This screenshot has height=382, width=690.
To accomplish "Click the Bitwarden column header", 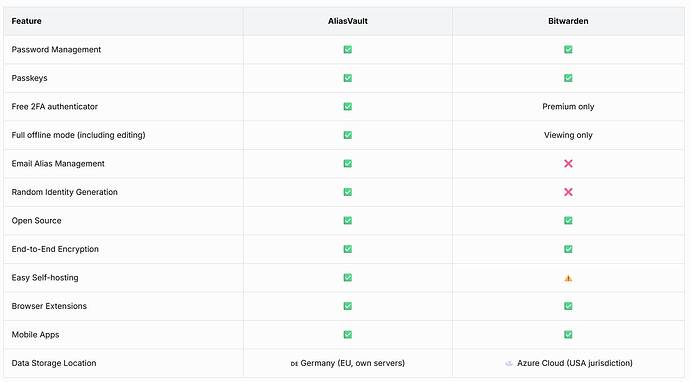I will [x=568, y=21].
